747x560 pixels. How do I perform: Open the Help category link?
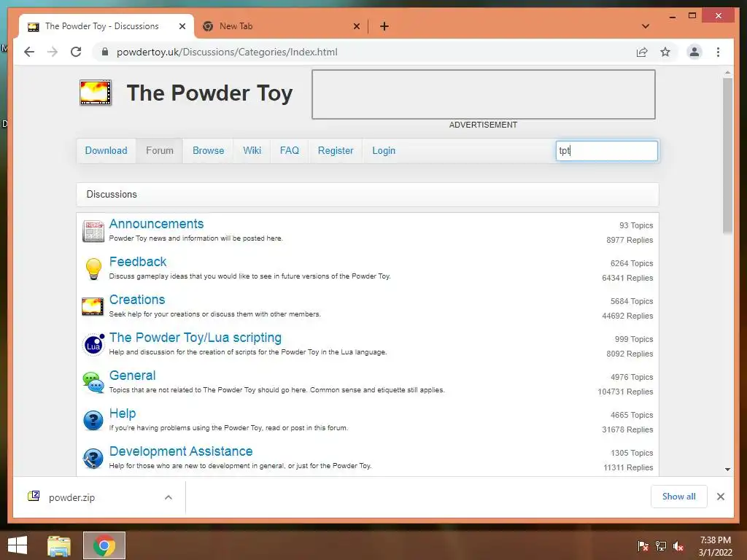click(123, 413)
